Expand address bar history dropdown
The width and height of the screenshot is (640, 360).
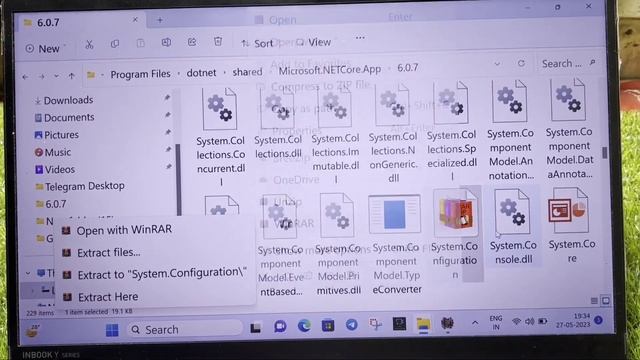(x=497, y=64)
